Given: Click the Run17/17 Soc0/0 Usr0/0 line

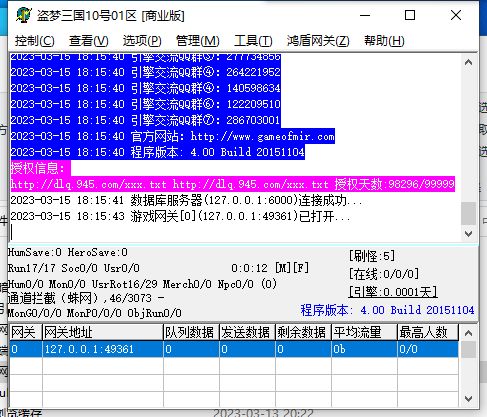Looking at the screenshot, I should 74,268.
